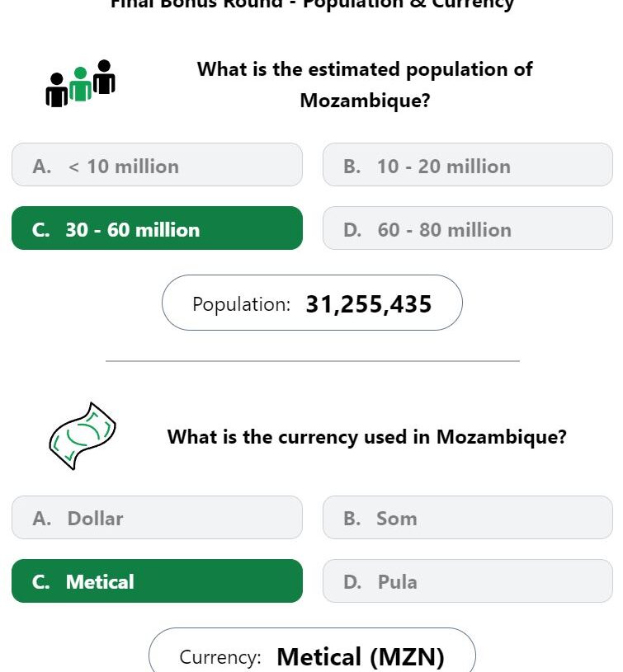Click the green banknote currency icon
This screenshot has height=672, width=623.
point(82,436)
